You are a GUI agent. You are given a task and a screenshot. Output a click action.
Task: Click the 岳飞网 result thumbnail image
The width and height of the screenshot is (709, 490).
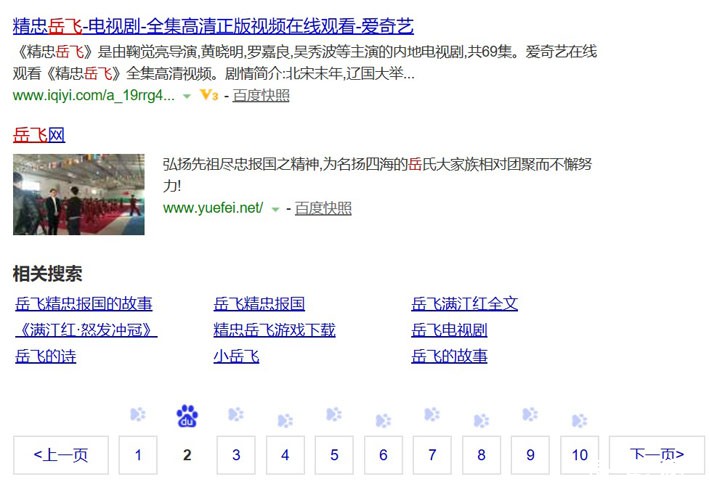[79, 194]
